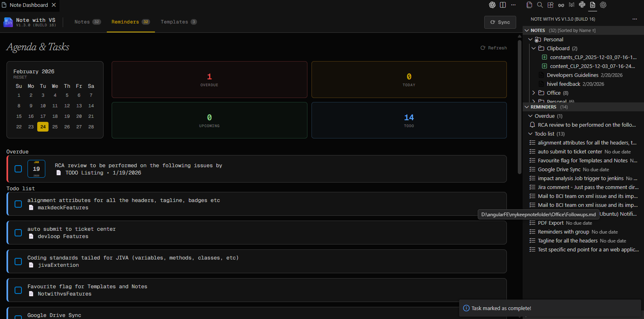Click document icon next to markdeckFeatures
Image resolution: width=644 pixels, height=319 pixels.
pos(31,208)
